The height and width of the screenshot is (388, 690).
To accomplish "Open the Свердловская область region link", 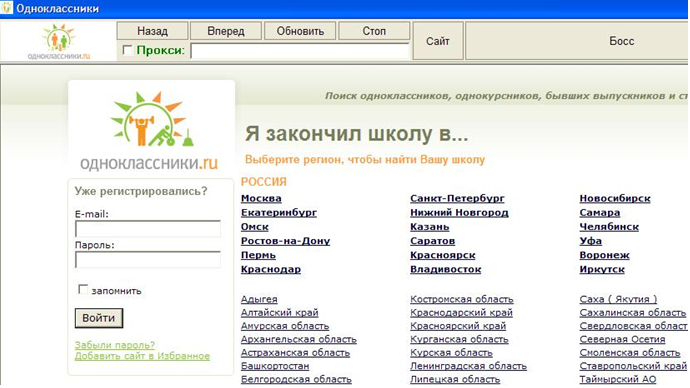I will (x=633, y=326).
